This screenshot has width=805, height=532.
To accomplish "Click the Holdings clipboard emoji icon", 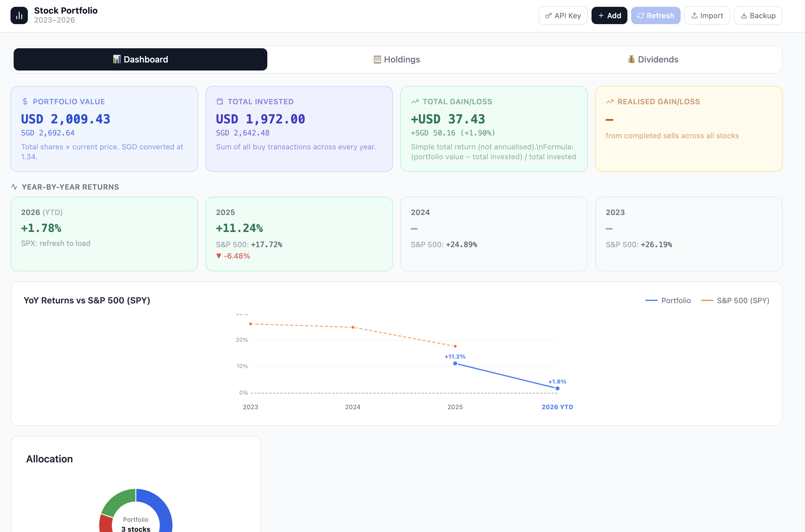I will [377, 59].
